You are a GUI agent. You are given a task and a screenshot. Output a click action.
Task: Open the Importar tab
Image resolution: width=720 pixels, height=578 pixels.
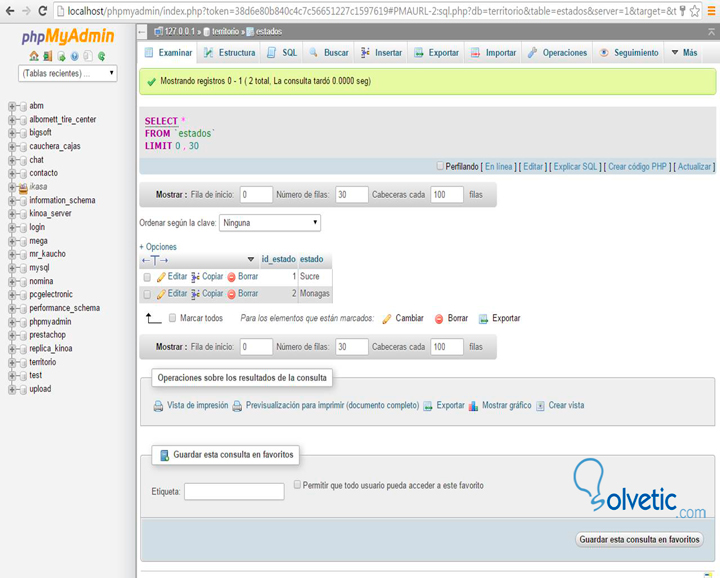(494, 53)
